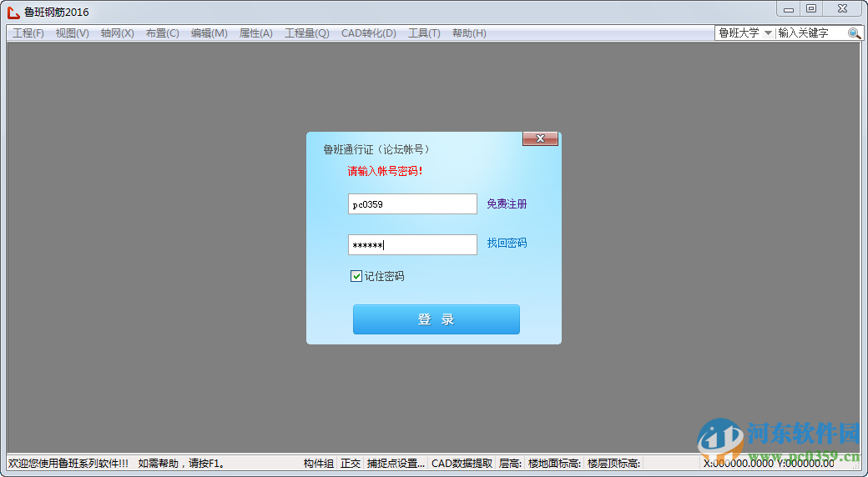
Task: Open the 属性(A) menu
Action: (x=255, y=33)
